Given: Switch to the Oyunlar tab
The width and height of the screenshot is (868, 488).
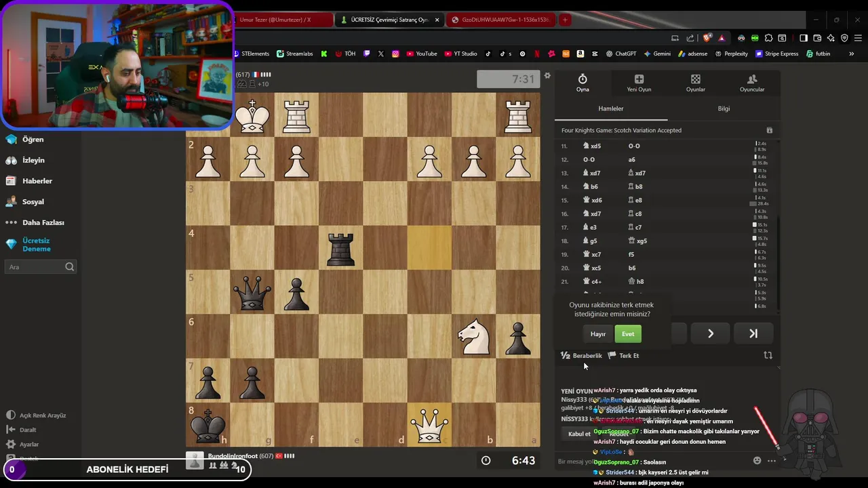Looking at the screenshot, I should pos(696,83).
